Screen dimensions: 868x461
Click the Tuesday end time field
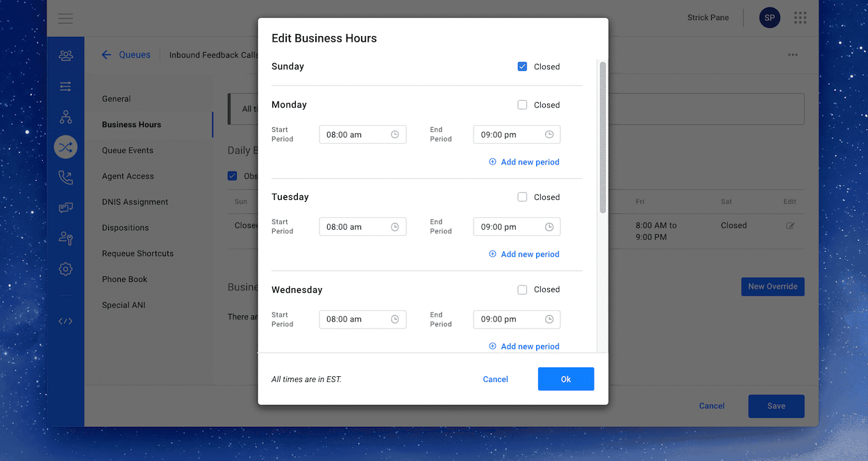click(x=517, y=227)
